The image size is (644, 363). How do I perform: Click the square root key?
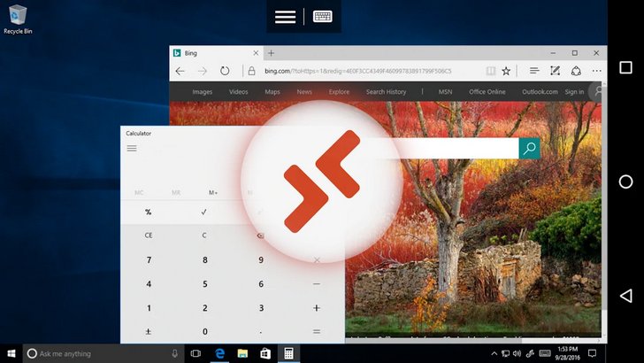(204, 212)
